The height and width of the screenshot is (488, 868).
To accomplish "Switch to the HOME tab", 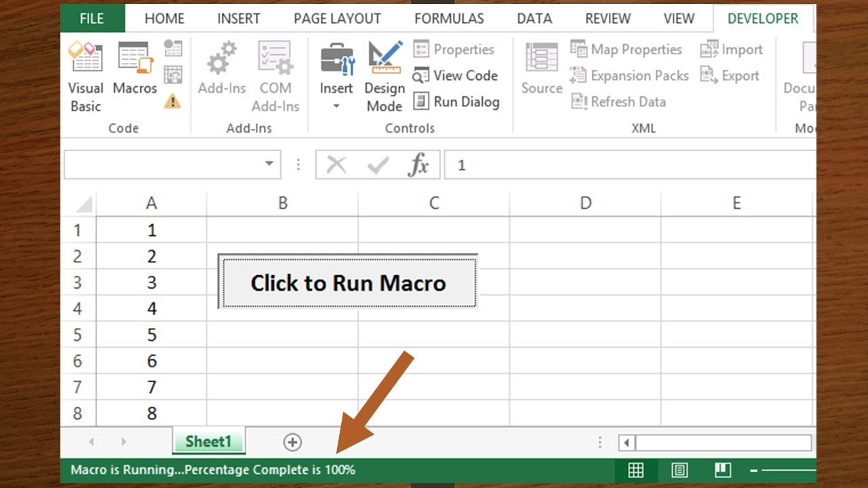I will (x=164, y=18).
